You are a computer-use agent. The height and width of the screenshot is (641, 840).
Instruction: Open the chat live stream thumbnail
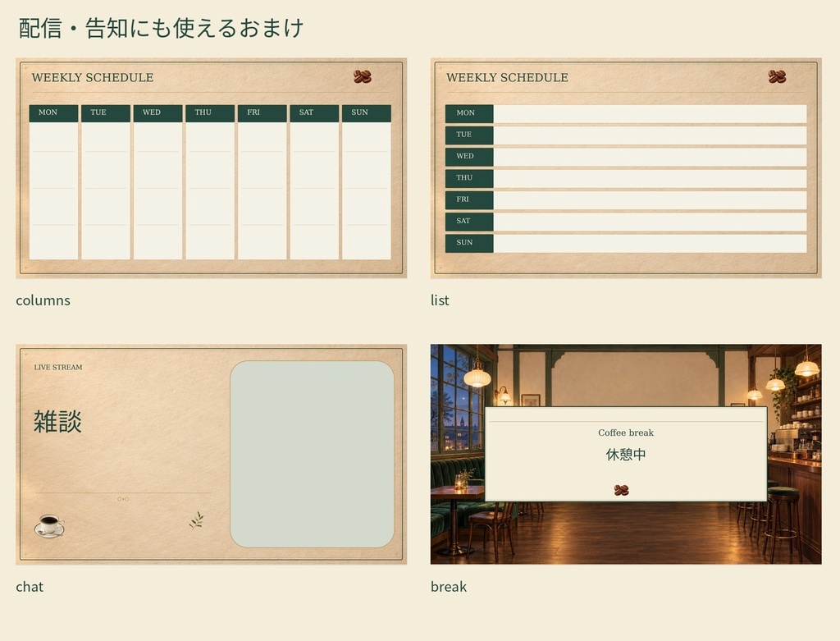[x=211, y=454]
